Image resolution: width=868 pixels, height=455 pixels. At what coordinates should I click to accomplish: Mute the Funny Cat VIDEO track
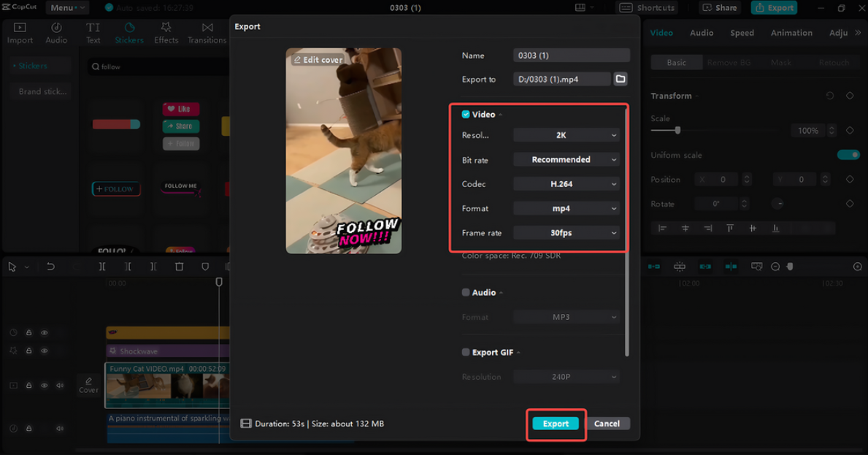[60, 386]
